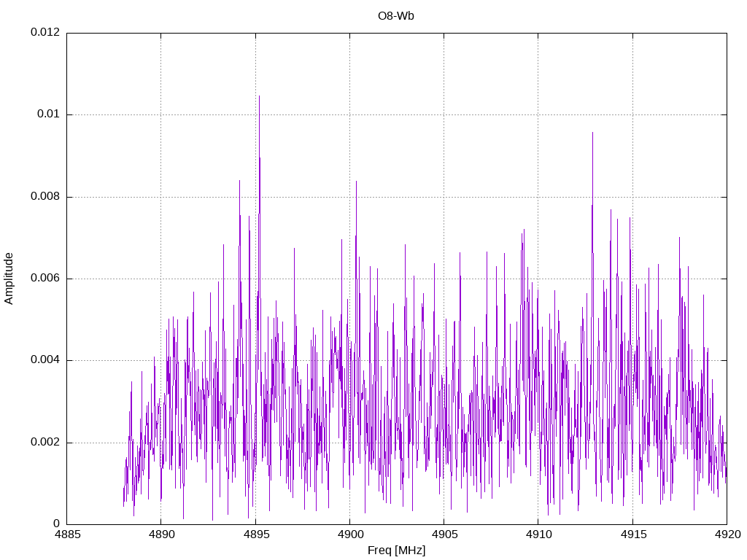Screen dimensions: 747x560
Task: Click the y-axis tick label '0'
Action: 57,524
